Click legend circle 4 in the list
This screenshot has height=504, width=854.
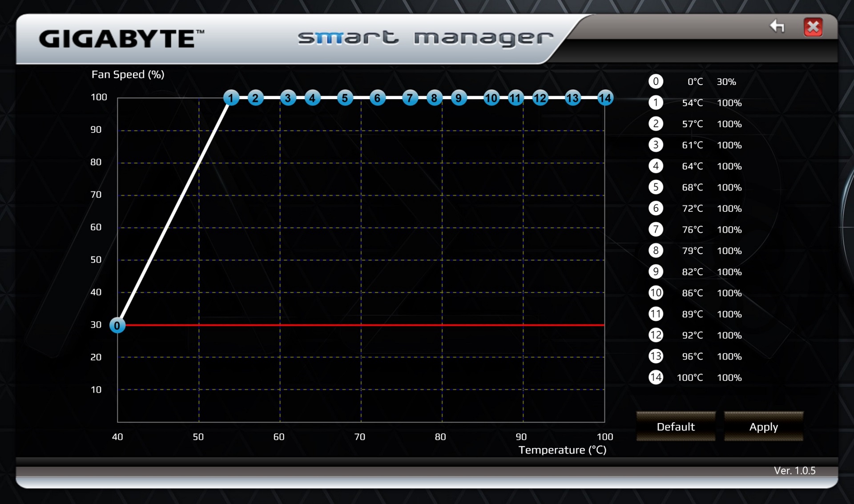point(656,166)
